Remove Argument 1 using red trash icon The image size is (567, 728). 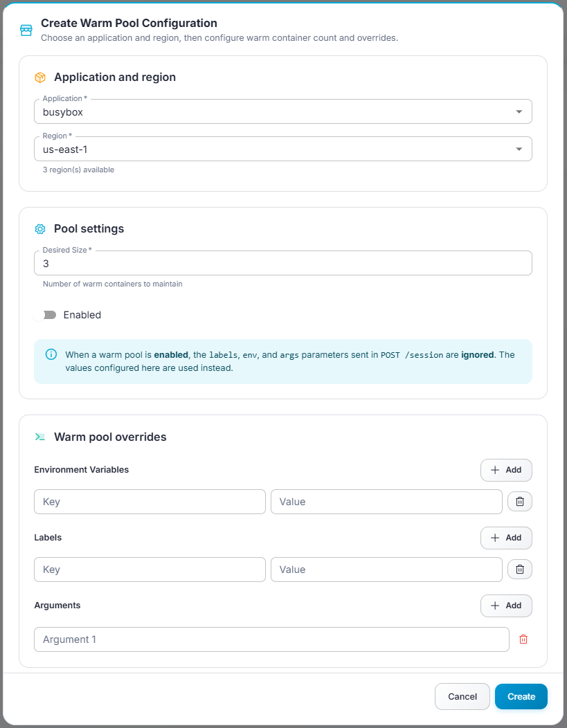(523, 639)
